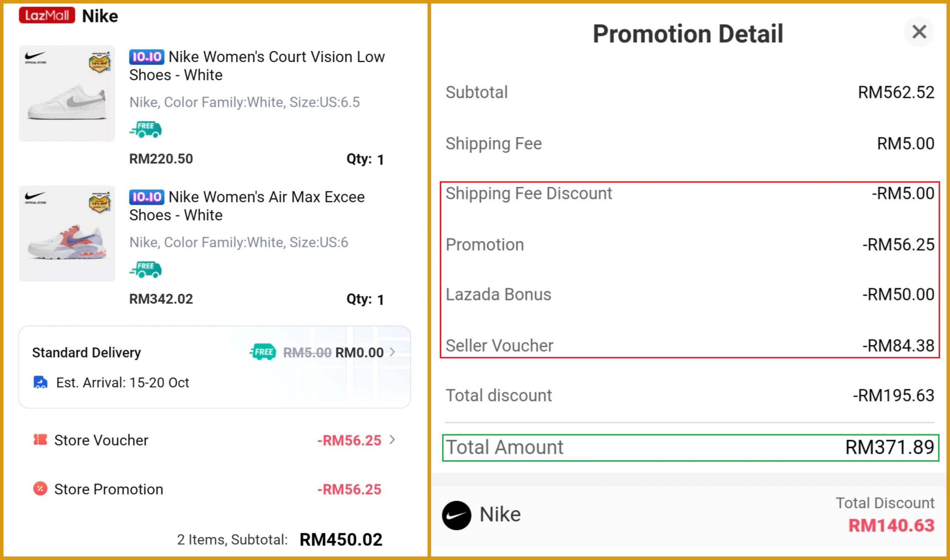Screen dimensions: 950x560
Task: Click the FREE badge next to Standard Delivery
Action: (x=263, y=352)
